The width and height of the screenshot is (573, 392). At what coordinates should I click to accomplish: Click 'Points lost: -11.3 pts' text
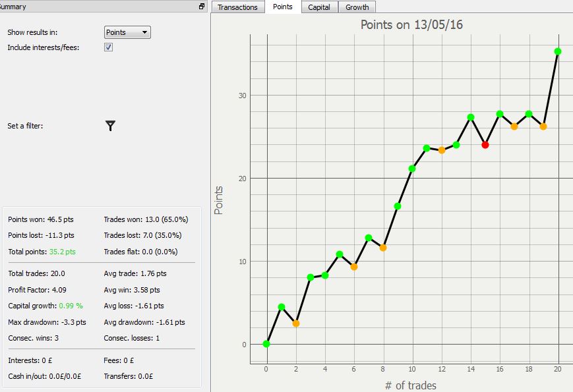point(41,235)
